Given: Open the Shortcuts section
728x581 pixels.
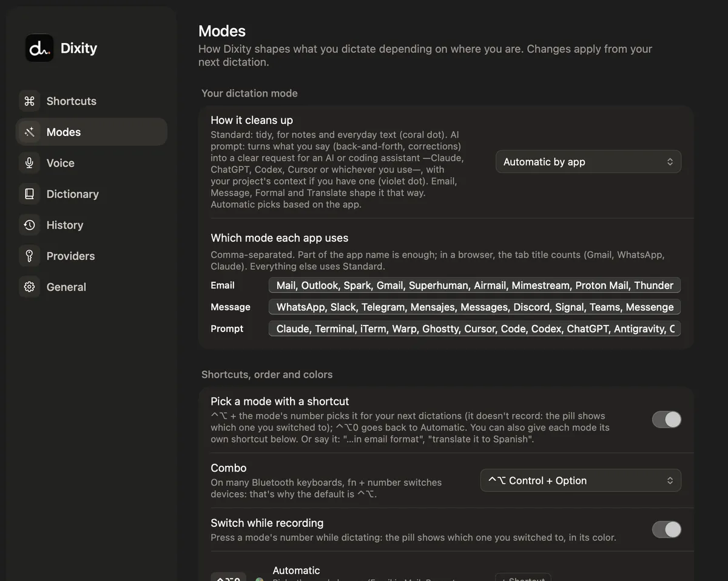Looking at the screenshot, I should tap(91, 101).
